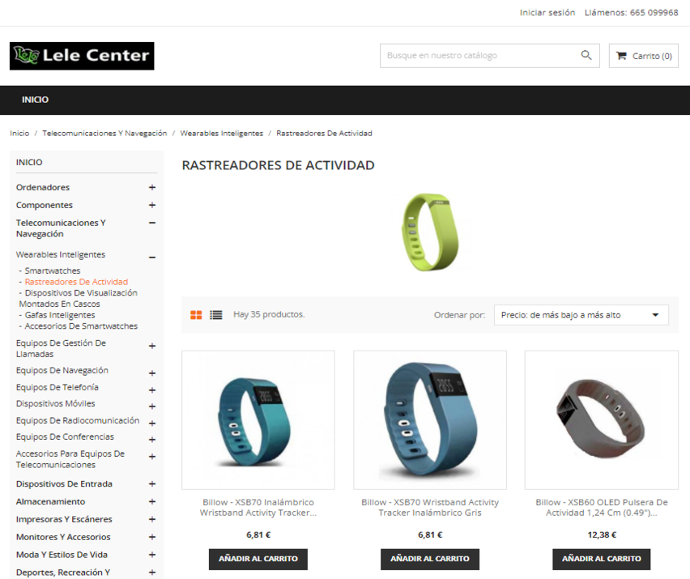Focus the catalog search input field
The height and width of the screenshot is (579, 690).
point(480,55)
